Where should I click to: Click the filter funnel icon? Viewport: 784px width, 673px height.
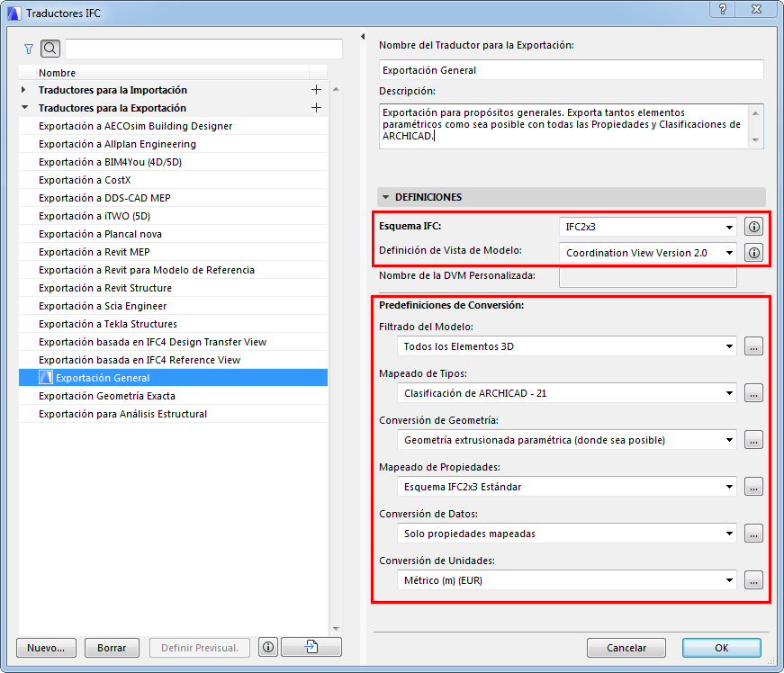[29, 49]
